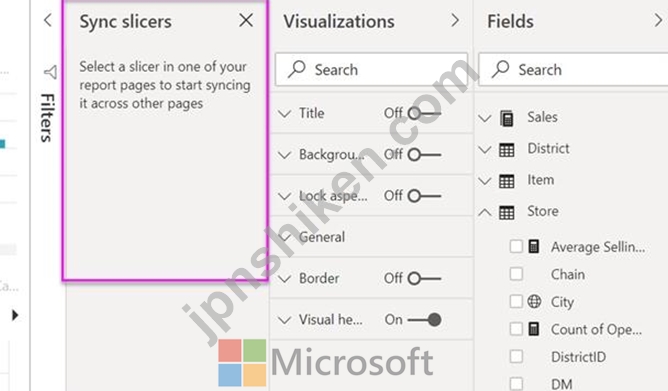Click the Average Selling measure calculator icon

(x=534, y=246)
